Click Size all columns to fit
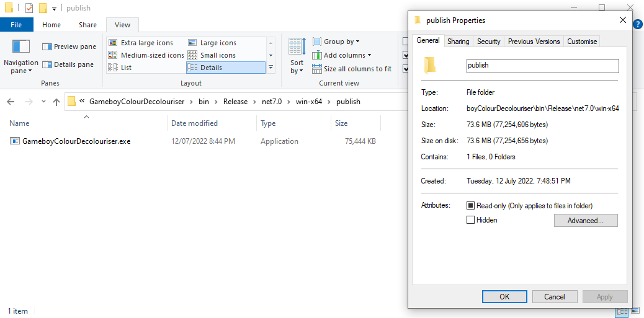 pos(352,69)
